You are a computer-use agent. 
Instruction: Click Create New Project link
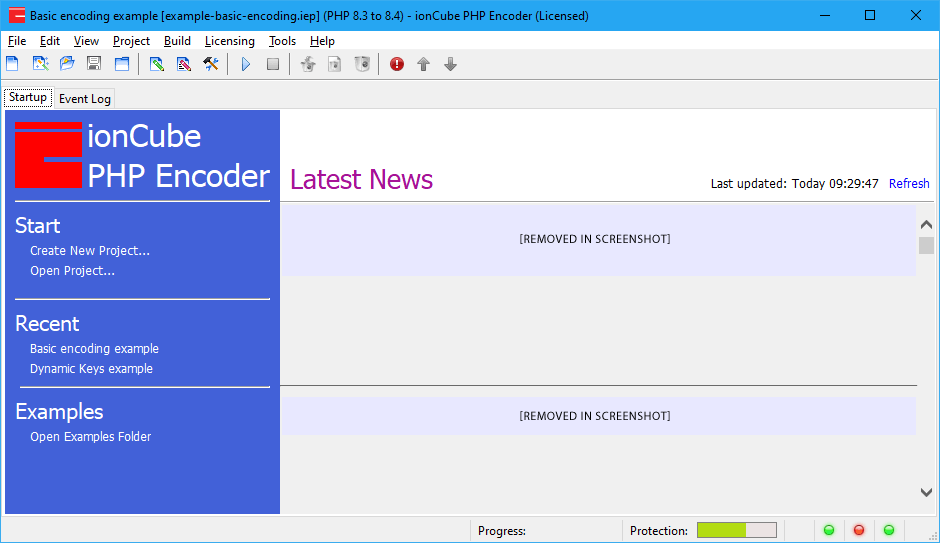coord(90,251)
